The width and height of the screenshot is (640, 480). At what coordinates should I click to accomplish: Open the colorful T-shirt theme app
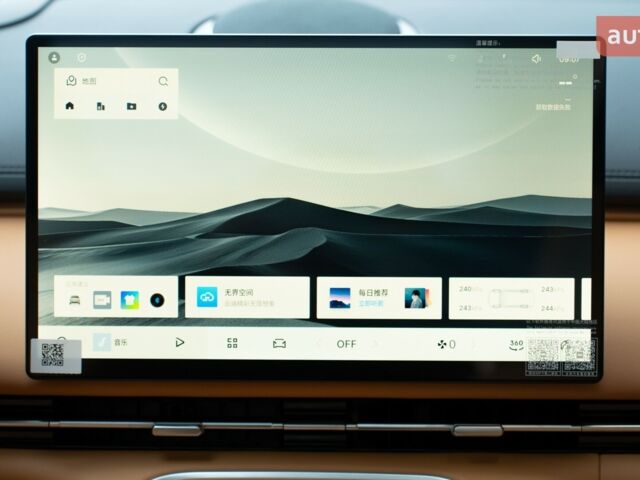130,299
